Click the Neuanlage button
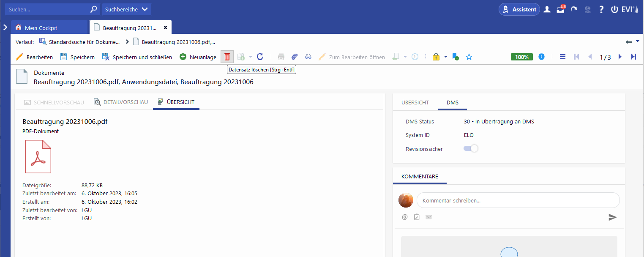This screenshot has width=644, height=257. pos(198,57)
